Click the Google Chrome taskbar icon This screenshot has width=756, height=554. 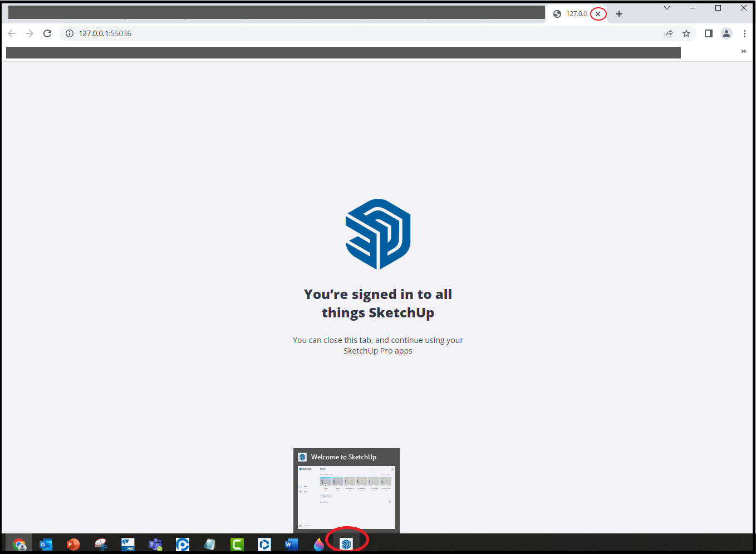pyautogui.click(x=19, y=544)
